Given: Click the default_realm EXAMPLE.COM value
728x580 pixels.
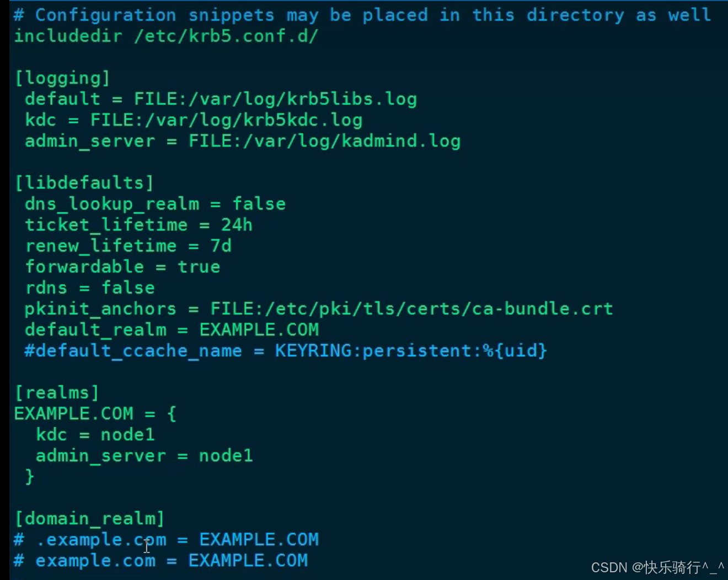Looking at the screenshot, I should click(259, 330).
